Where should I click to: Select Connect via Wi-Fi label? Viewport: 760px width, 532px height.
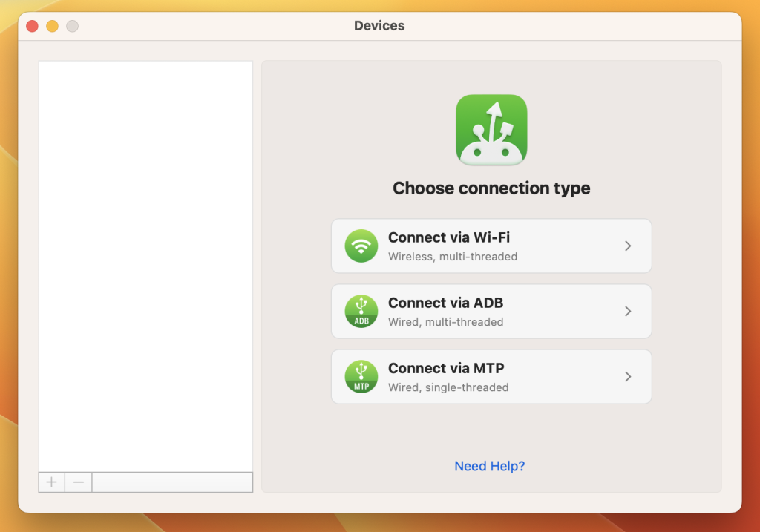pos(448,237)
